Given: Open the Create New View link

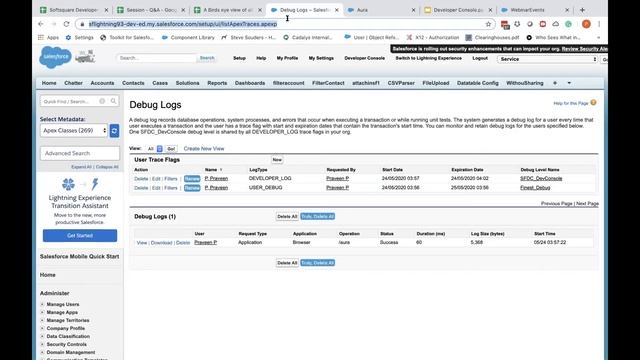Looking at the screenshot, I should click(204, 149).
